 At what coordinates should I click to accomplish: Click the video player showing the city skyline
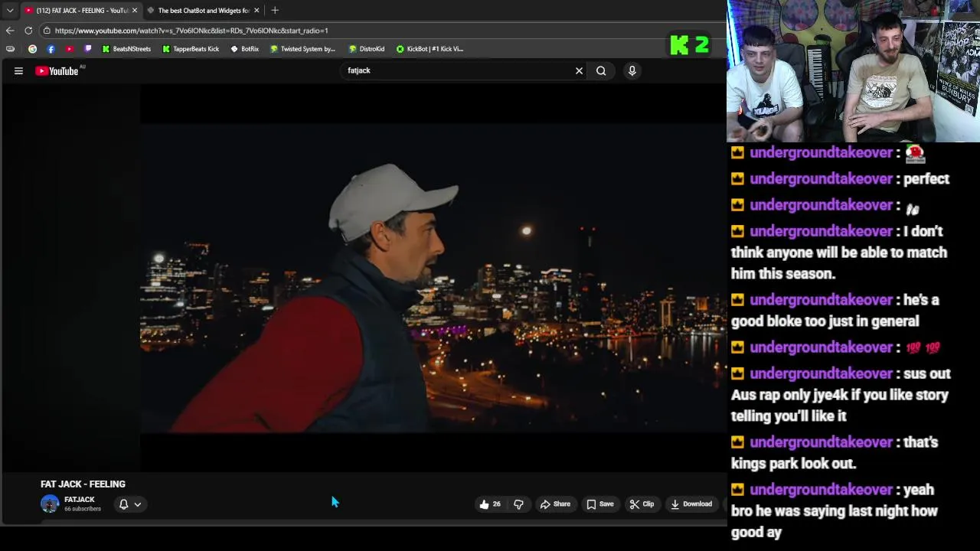click(433, 278)
